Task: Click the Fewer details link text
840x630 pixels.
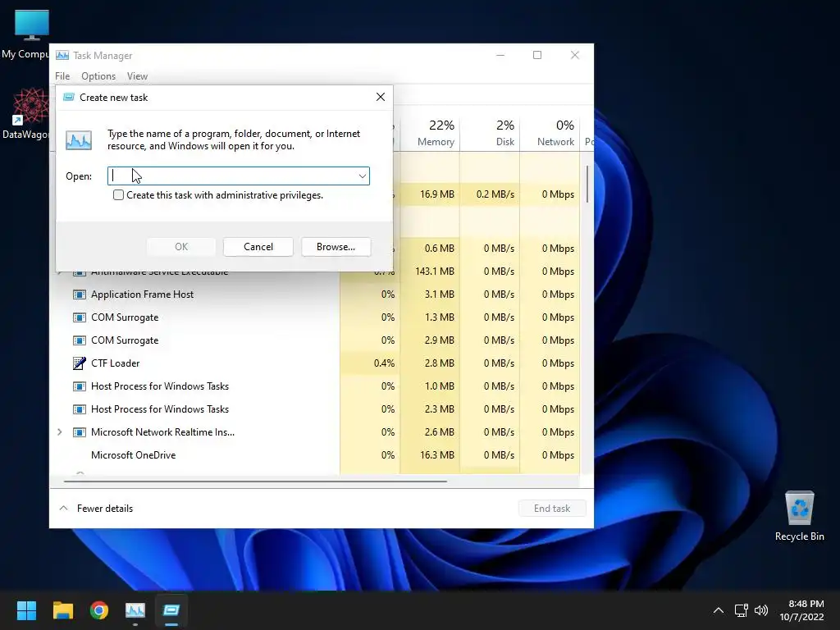Action: point(105,509)
